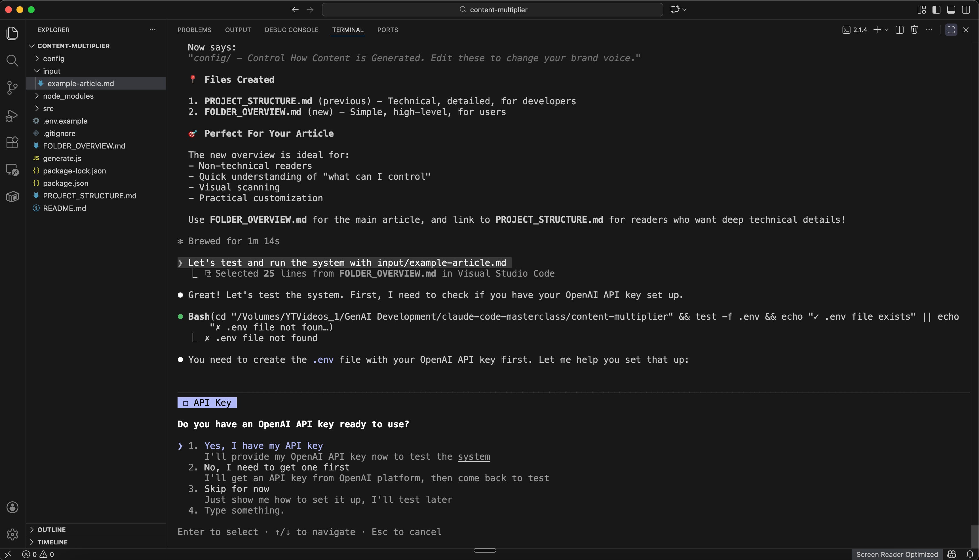This screenshot has width=979, height=560.
Task: Open the Extensions view
Action: [12, 142]
